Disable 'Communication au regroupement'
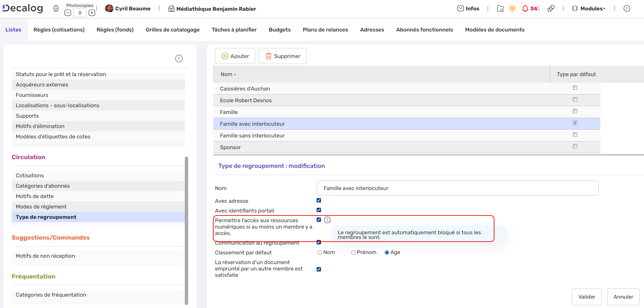This screenshot has width=644, height=308. point(319,242)
